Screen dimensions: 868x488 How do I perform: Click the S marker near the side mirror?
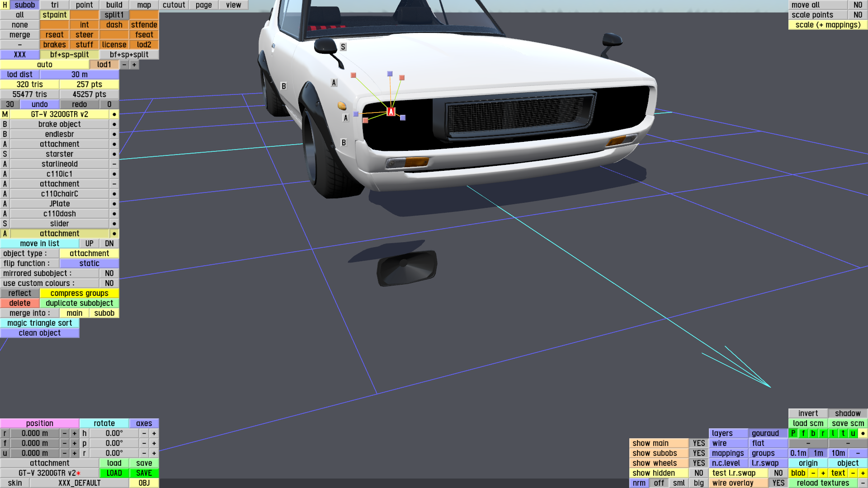pyautogui.click(x=343, y=47)
